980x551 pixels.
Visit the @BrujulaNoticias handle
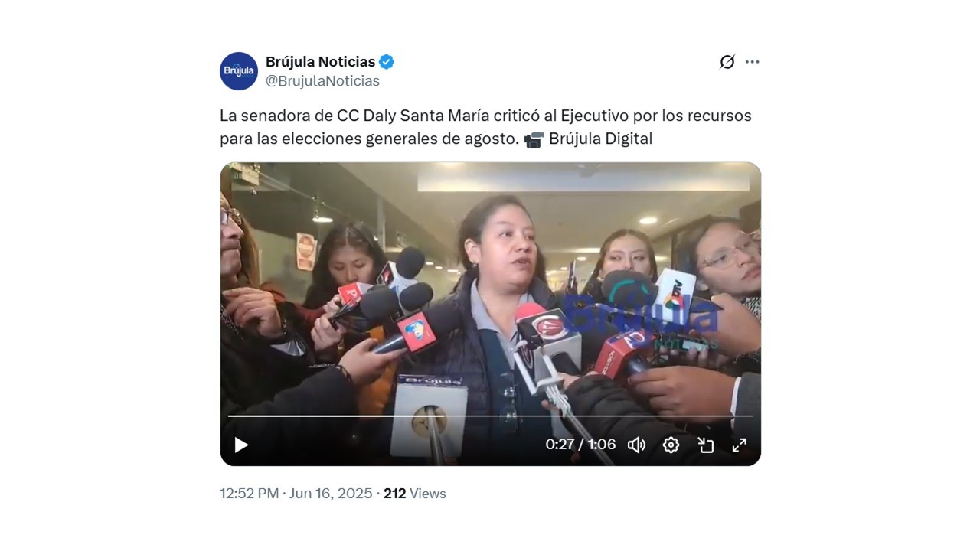tap(322, 81)
